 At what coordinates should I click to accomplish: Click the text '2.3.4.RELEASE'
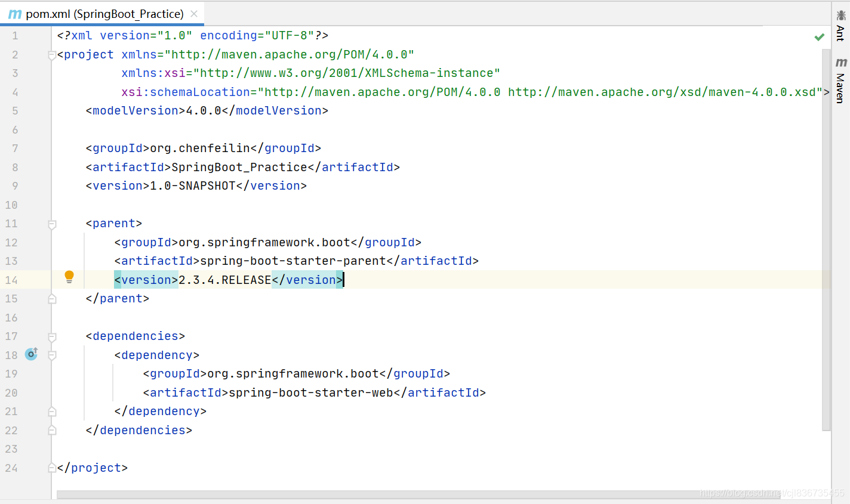tap(225, 280)
